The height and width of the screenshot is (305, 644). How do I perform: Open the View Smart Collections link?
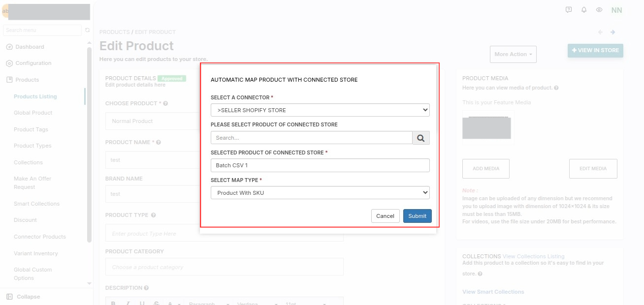493,292
